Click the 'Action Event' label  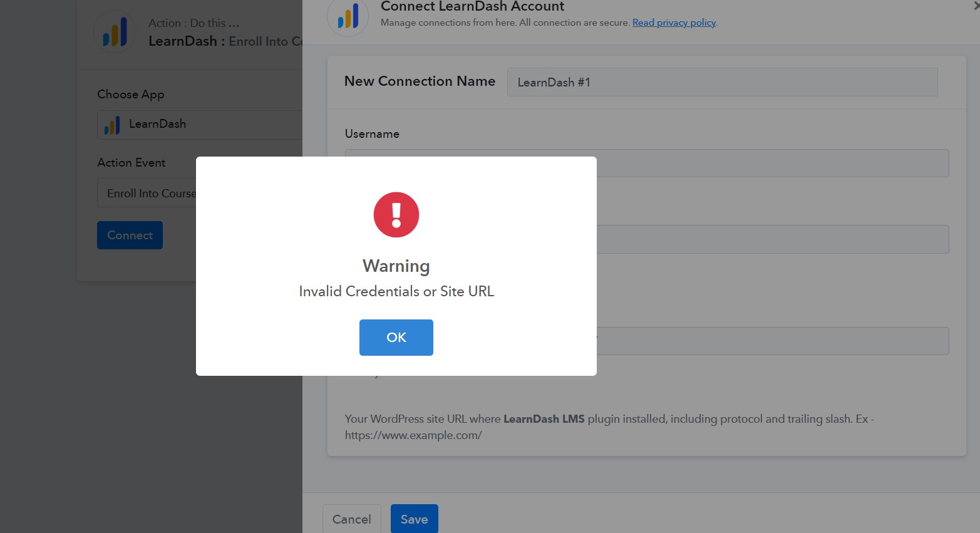tap(131, 162)
